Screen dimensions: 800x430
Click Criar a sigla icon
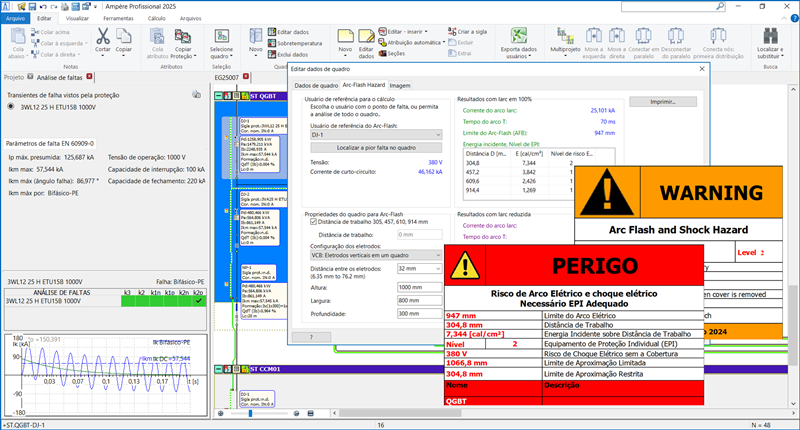click(452, 31)
